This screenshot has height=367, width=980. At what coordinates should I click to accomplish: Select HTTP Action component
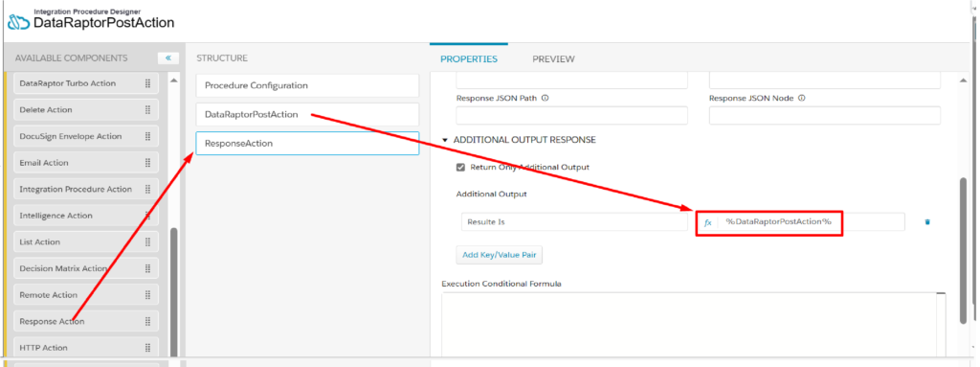click(x=86, y=348)
